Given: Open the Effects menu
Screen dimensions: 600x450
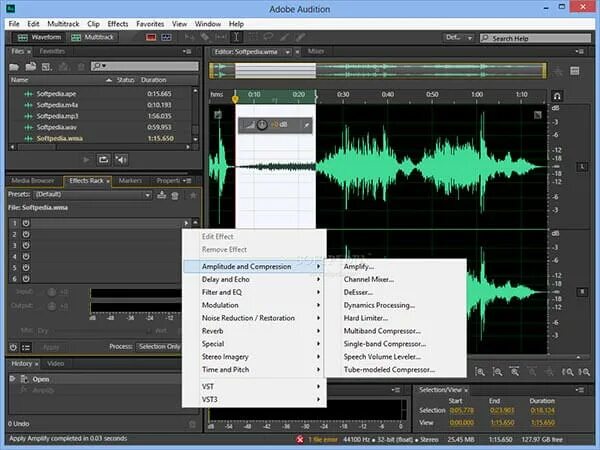Looking at the screenshot, I should click(118, 24).
